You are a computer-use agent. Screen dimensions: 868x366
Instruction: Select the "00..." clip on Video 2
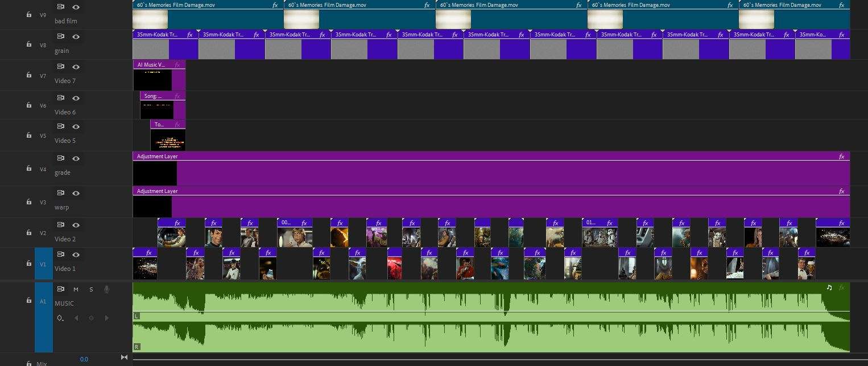coord(295,233)
